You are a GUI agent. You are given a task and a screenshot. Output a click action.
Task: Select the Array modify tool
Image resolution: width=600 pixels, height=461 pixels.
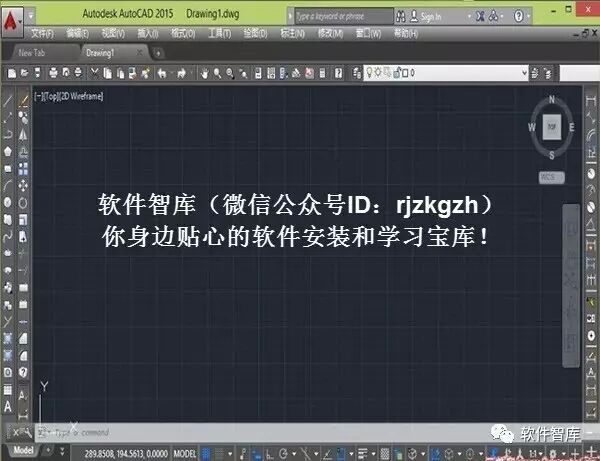(x=23, y=169)
